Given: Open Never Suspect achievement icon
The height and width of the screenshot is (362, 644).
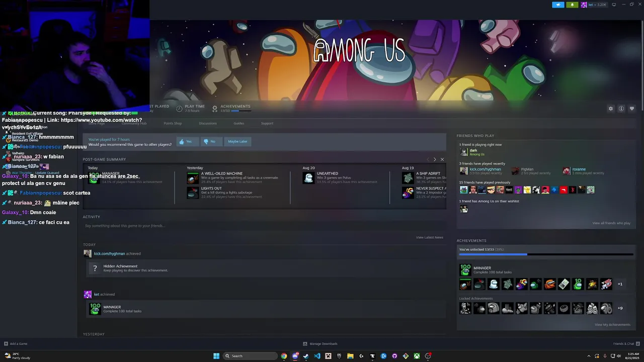Looking at the screenshot, I should [x=408, y=193].
